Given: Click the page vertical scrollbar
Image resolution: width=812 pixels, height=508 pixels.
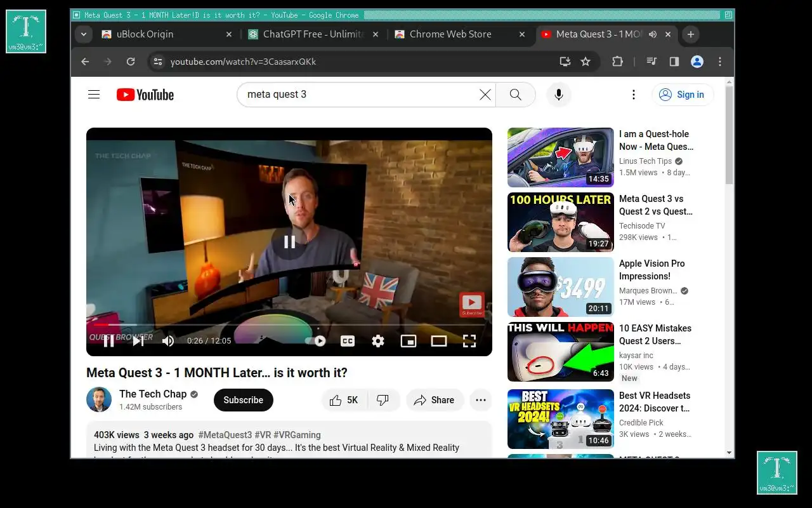Looking at the screenshot, I should click(x=729, y=135).
